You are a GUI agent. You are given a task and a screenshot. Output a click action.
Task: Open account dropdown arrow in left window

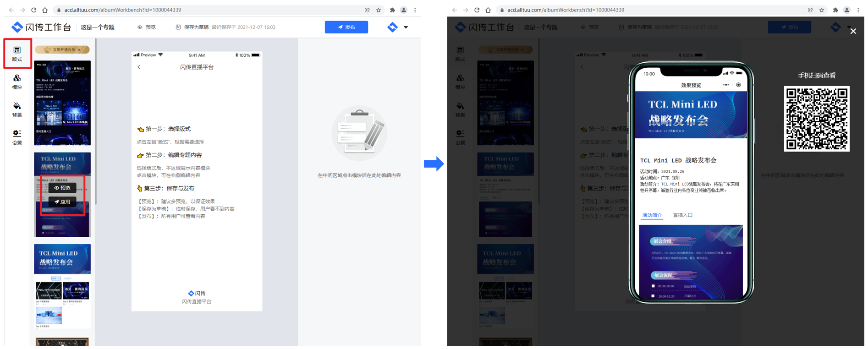click(x=406, y=27)
